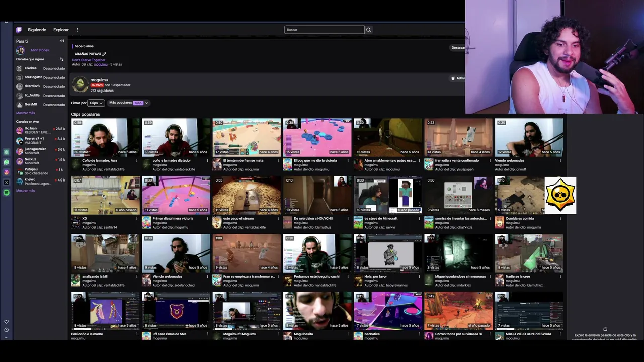Open options for esto pago el stream

click(278, 219)
